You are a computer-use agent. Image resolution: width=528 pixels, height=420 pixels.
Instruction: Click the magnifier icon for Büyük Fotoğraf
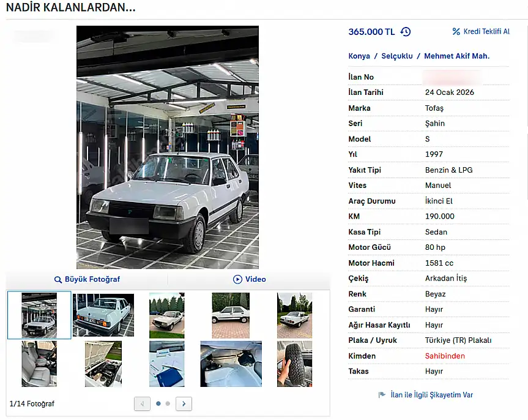pyautogui.click(x=58, y=279)
